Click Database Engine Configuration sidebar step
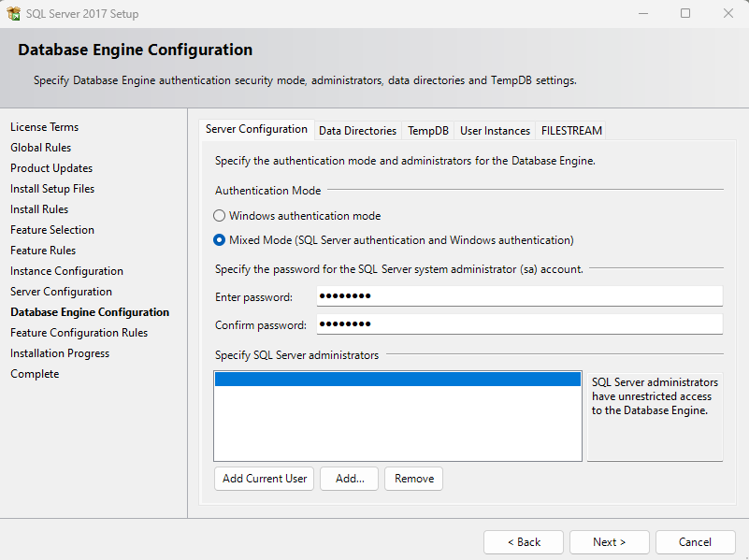Screen dimensions: 749x560 90,311
